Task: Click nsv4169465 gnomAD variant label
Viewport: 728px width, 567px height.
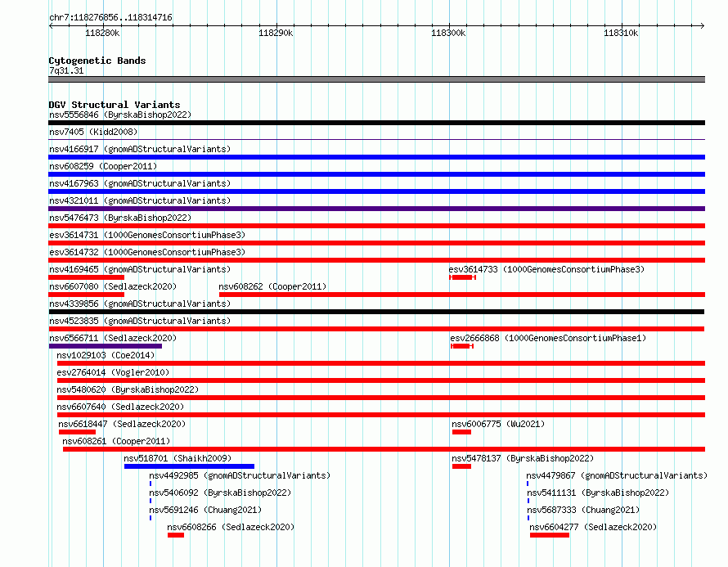Action: (140, 269)
